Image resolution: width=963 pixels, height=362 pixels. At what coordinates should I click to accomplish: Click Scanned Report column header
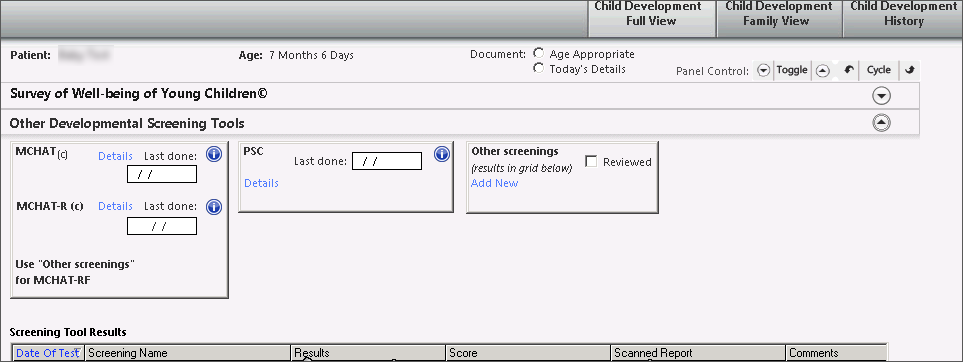click(698, 353)
